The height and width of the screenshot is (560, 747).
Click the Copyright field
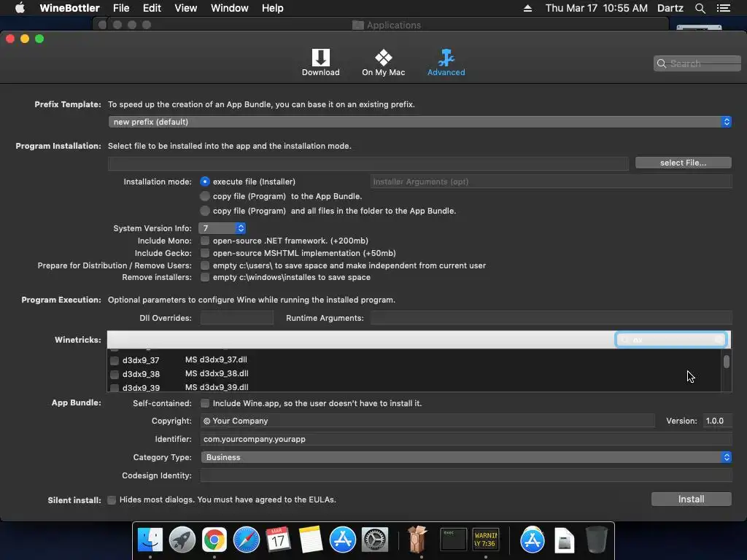point(427,421)
